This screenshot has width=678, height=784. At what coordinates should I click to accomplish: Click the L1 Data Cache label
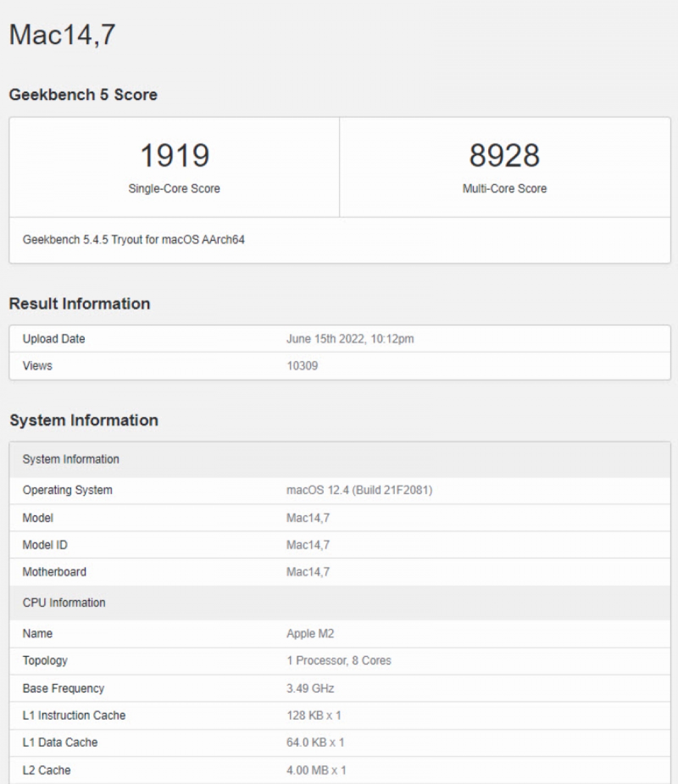(60, 743)
